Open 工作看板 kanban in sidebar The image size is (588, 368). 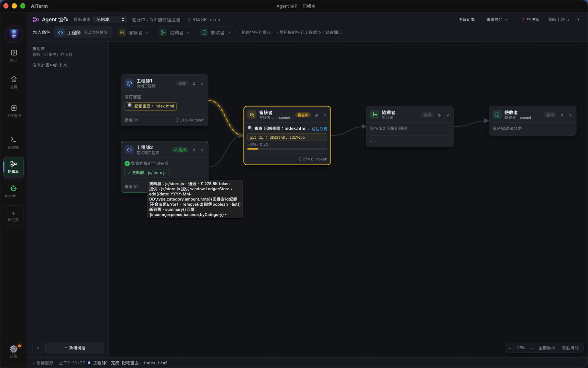pyautogui.click(x=14, y=111)
